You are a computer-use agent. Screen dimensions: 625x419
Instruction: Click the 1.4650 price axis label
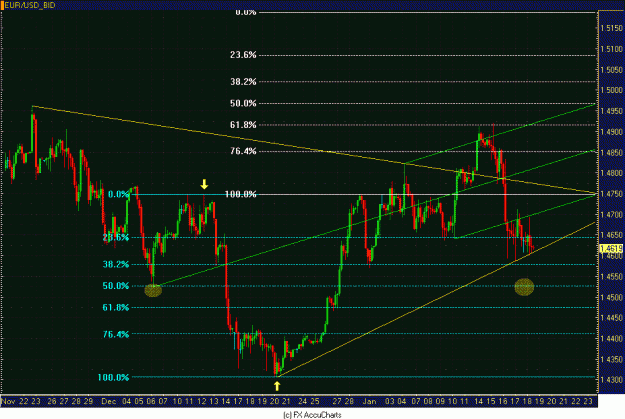(x=611, y=235)
